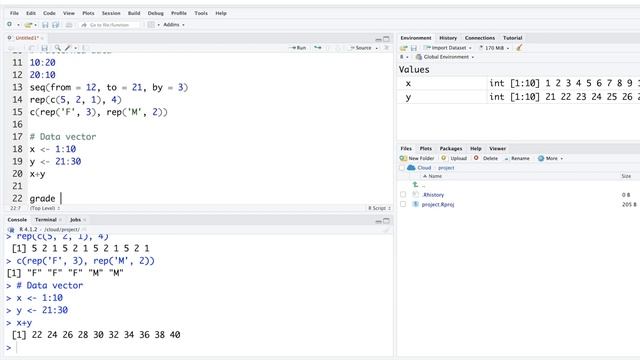Click the broom icon to clear environment
This screenshot has height=360, width=640.
point(519,48)
